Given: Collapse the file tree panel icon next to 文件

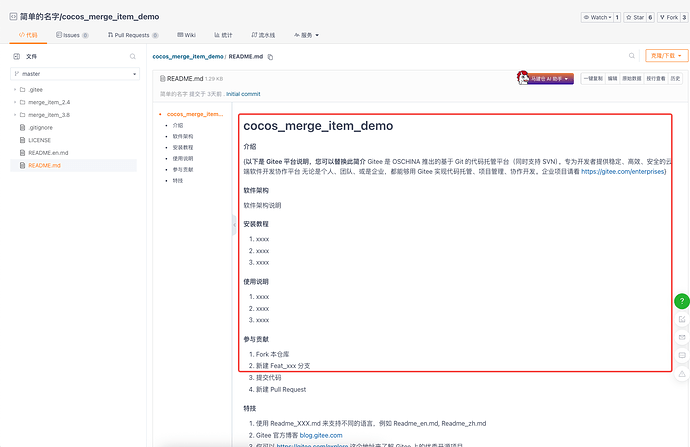Looking at the screenshot, I should click(x=17, y=56).
